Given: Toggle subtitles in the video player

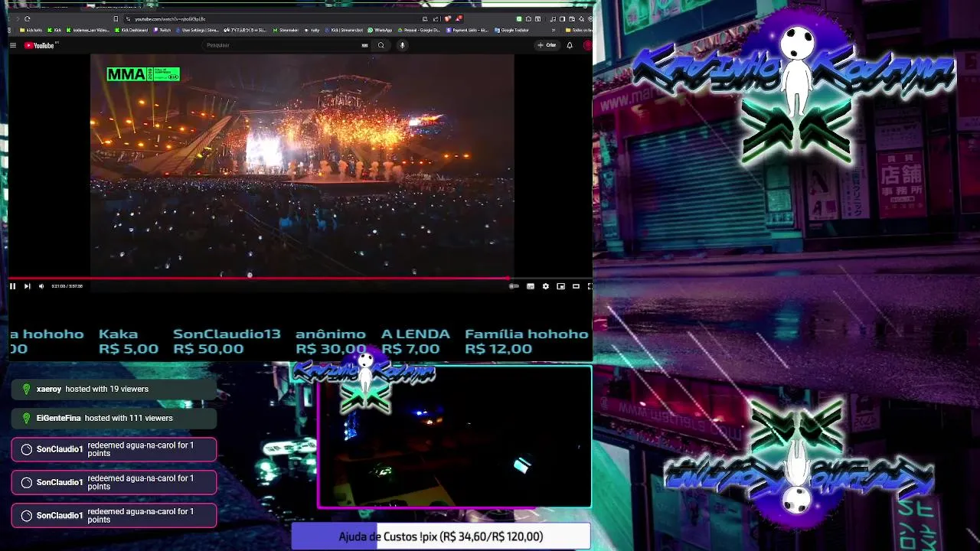Looking at the screenshot, I should point(531,286).
